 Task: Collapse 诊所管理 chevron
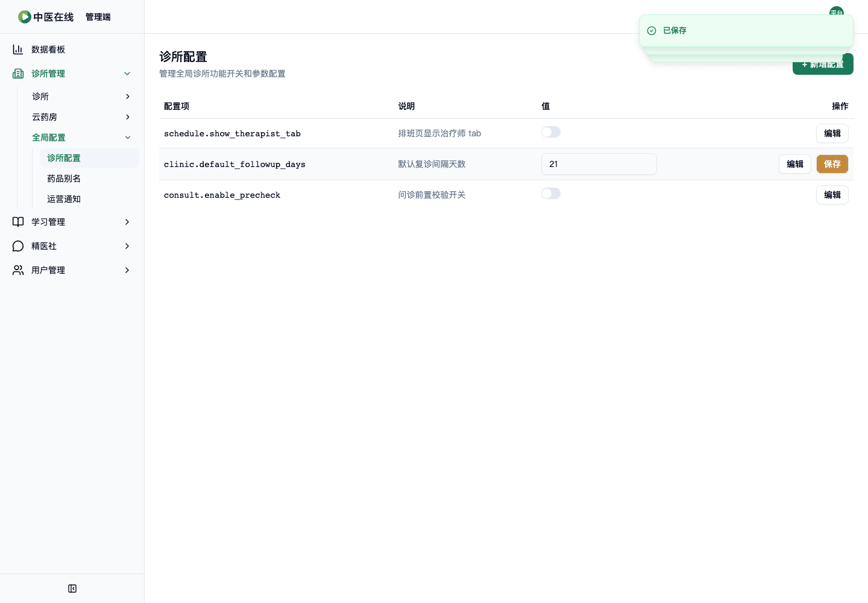[x=127, y=74]
